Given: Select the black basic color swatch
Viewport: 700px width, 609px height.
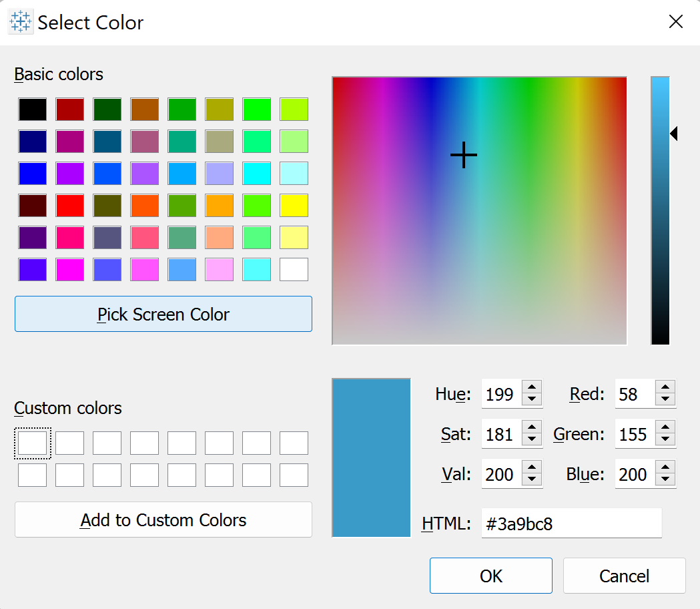Looking at the screenshot, I should click(x=33, y=110).
